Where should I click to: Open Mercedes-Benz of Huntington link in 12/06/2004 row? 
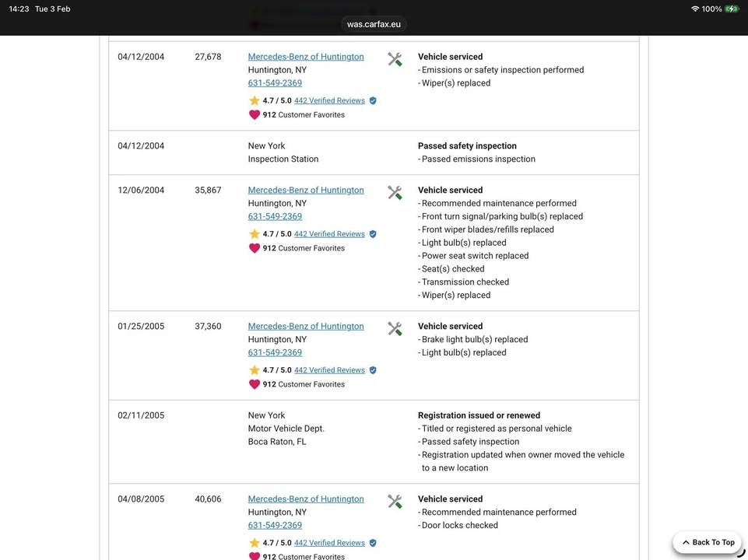pos(306,190)
